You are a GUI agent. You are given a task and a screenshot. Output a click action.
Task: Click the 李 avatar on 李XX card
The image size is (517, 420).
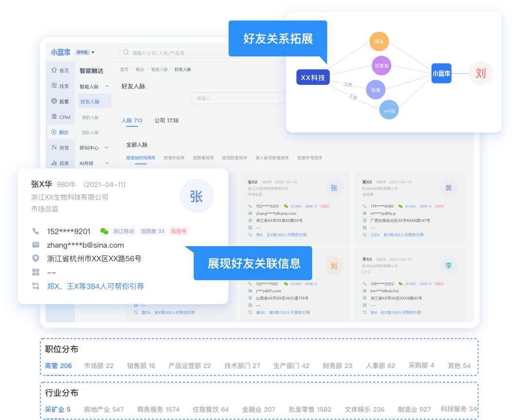(x=449, y=266)
